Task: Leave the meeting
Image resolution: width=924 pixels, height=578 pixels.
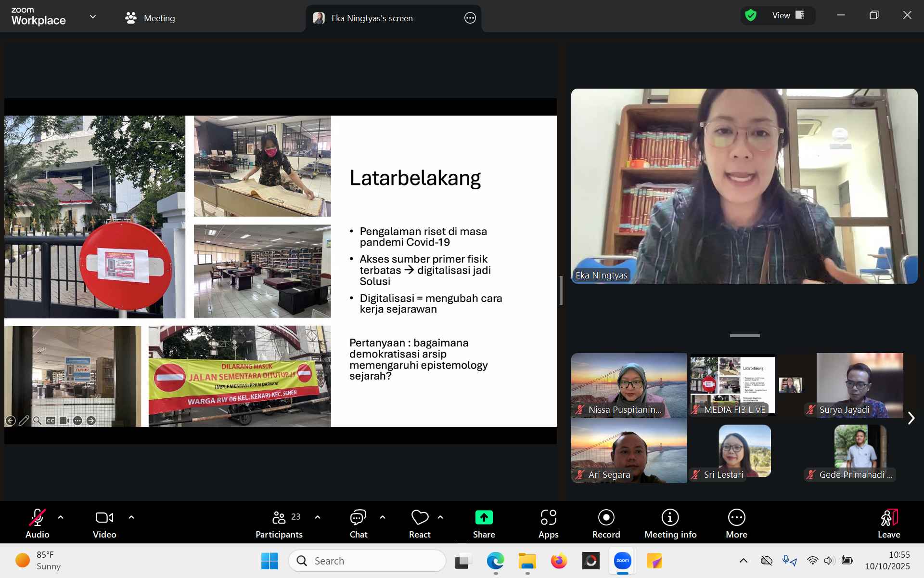Action: tap(888, 524)
